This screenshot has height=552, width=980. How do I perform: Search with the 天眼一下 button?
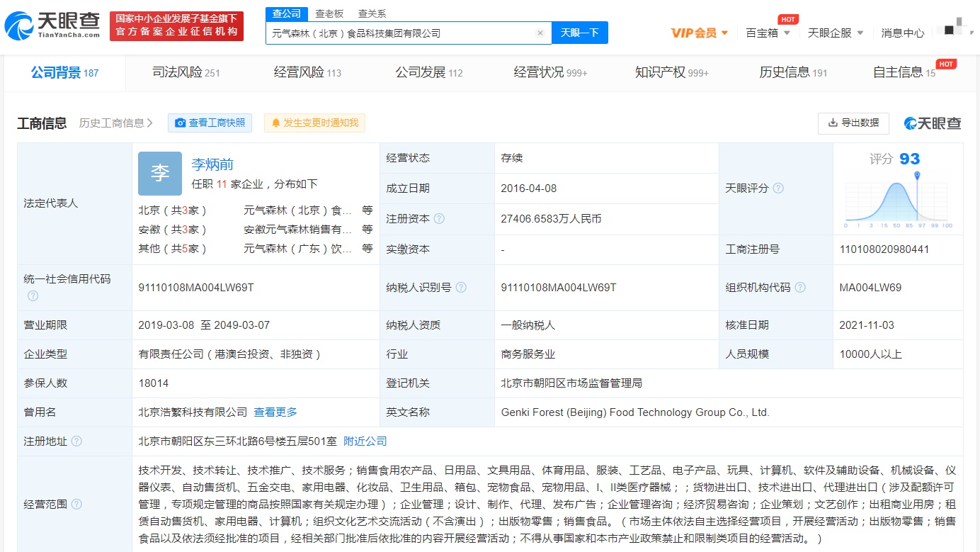[580, 33]
